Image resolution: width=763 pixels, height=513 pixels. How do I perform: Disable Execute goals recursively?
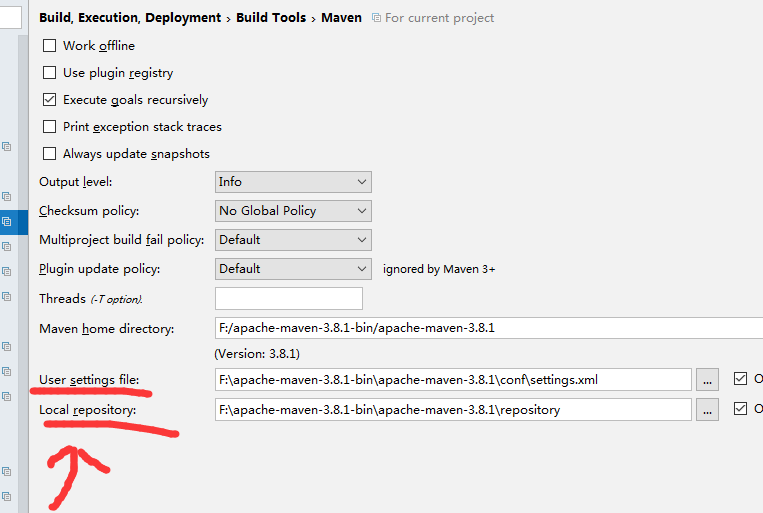[x=50, y=100]
